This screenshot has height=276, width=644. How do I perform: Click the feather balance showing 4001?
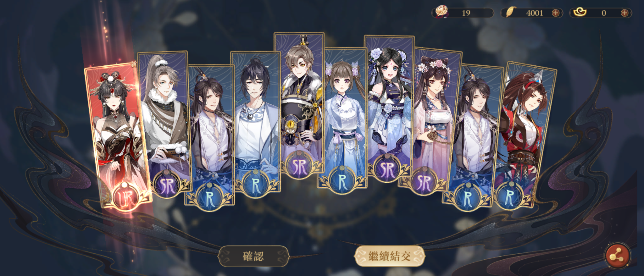coord(535,13)
